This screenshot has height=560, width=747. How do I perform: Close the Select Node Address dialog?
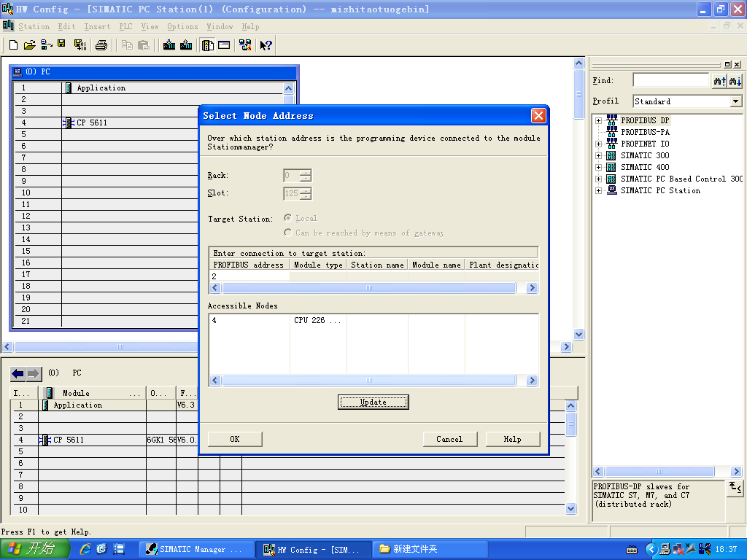(x=538, y=116)
